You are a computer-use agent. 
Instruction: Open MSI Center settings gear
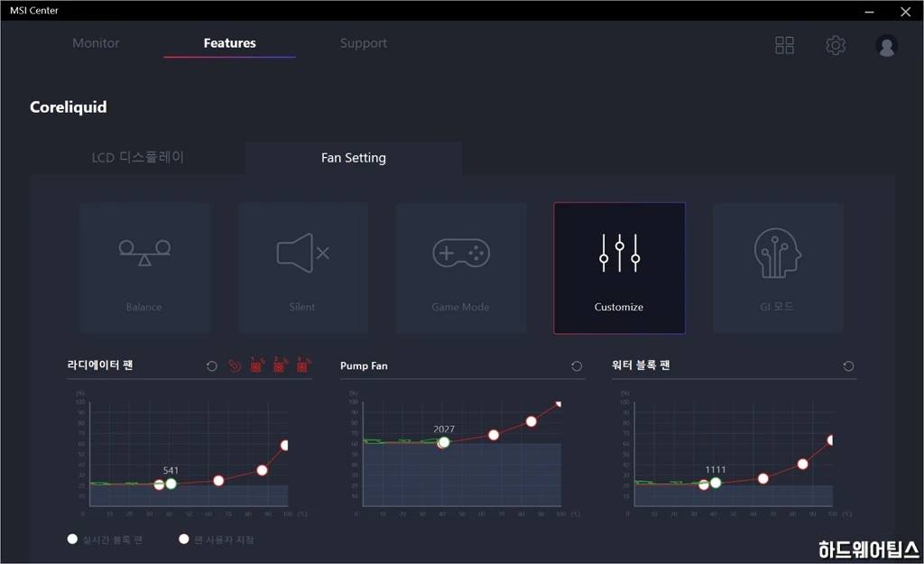[x=835, y=45]
